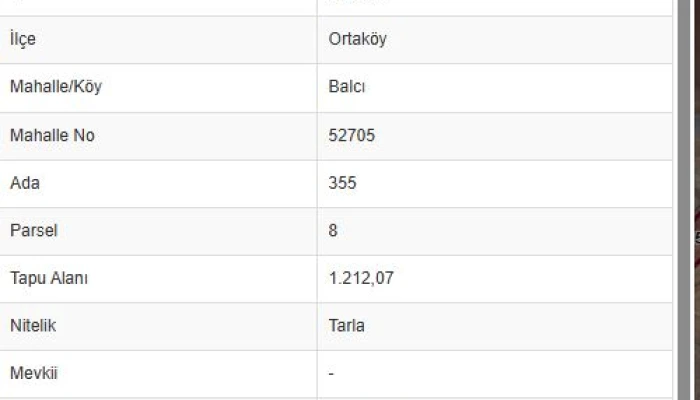700x400 pixels.
Task: Select the Mevkii dash value
Action: [x=331, y=374]
